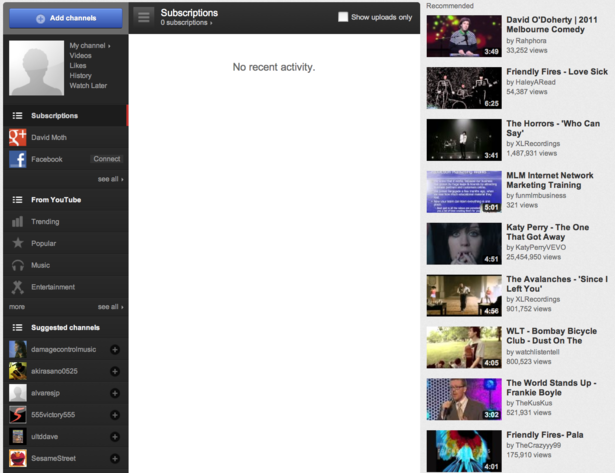The image size is (615, 473).
Task: Click the Subscriptions page title
Action: [189, 13]
